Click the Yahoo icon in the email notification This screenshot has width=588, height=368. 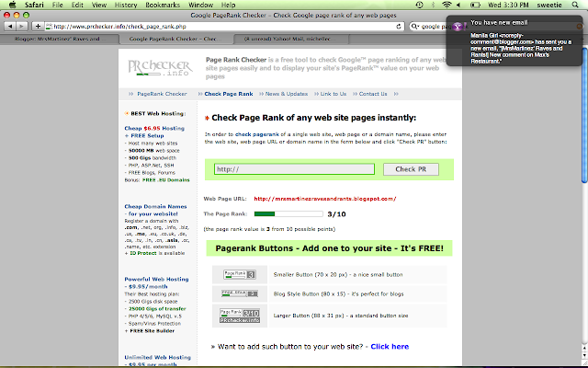click(459, 27)
